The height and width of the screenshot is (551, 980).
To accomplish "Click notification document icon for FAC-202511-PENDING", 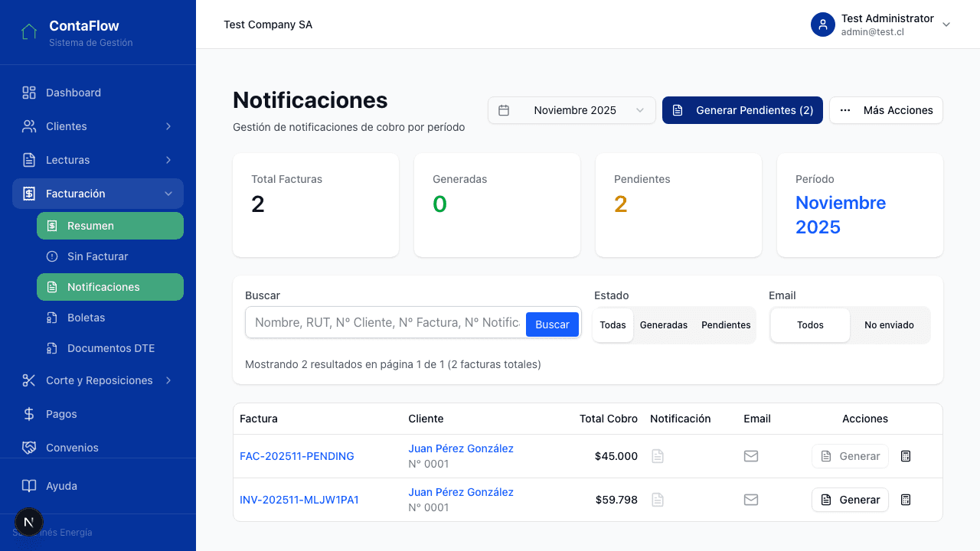I will [658, 456].
